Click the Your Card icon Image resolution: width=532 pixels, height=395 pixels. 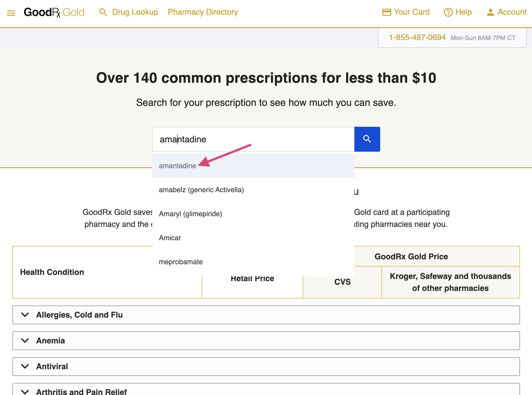click(x=386, y=12)
